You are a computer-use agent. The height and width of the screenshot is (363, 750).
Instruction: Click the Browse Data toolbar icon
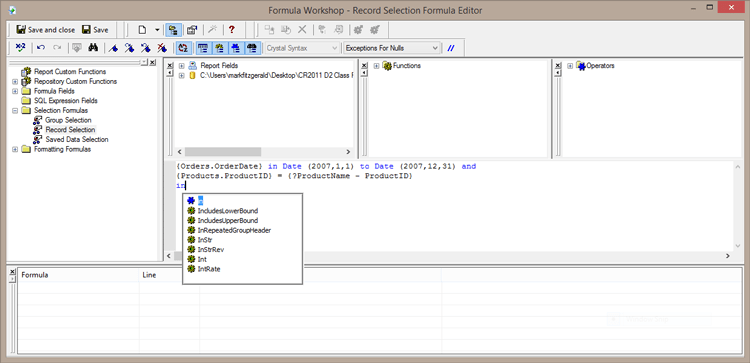[x=77, y=47]
